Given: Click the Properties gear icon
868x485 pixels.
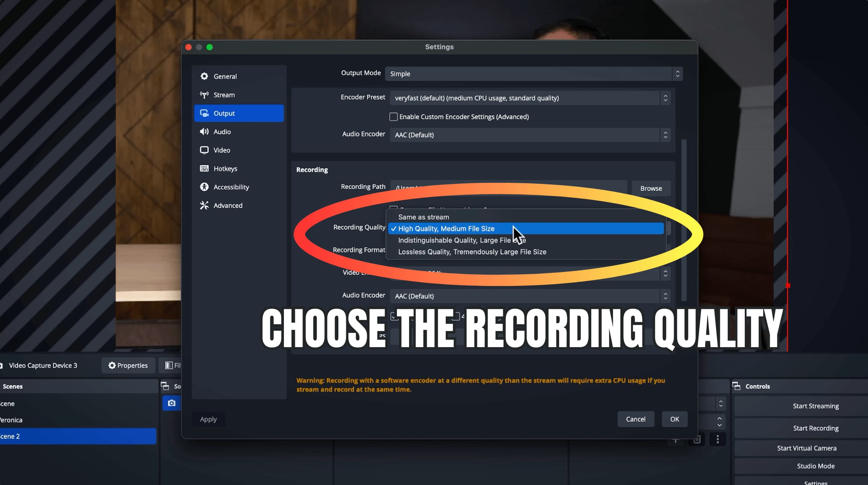Looking at the screenshot, I should [x=112, y=365].
